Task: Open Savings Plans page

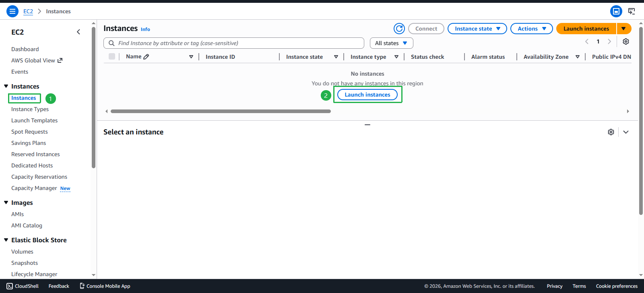Action: click(x=29, y=143)
